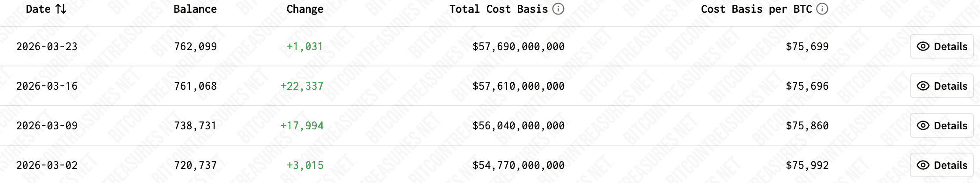This screenshot has width=980, height=183.
Task: Click the Date column sort arrows icon
Action: click(61, 9)
